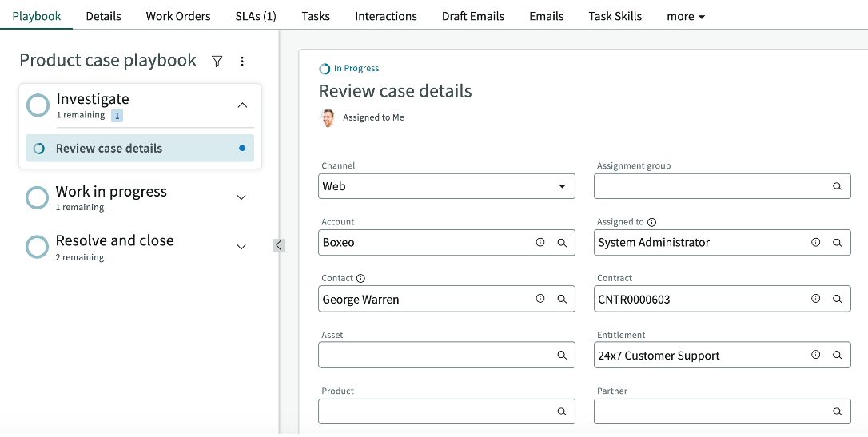The image size is (868, 437).
Task: Click into the empty Asset field
Action: click(447, 356)
